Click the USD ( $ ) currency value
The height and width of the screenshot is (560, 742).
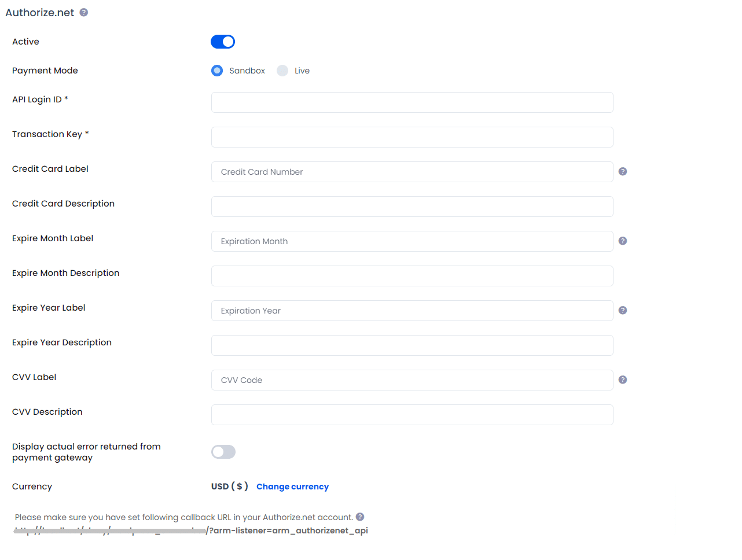pos(230,487)
